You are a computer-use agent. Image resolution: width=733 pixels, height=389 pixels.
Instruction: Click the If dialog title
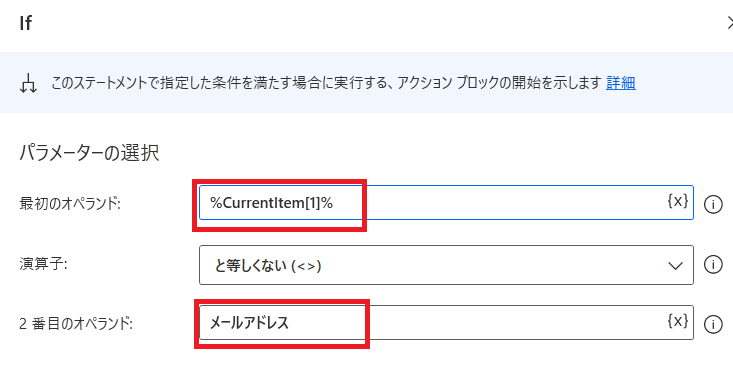26,23
